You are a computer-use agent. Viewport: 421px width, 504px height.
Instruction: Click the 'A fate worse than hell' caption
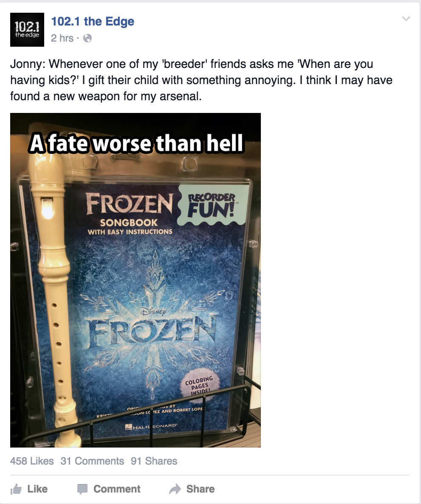(x=136, y=143)
